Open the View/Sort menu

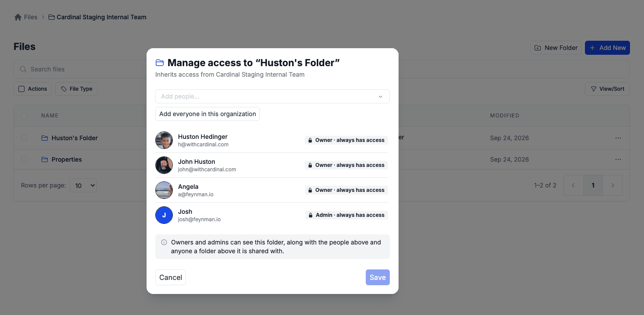click(607, 89)
